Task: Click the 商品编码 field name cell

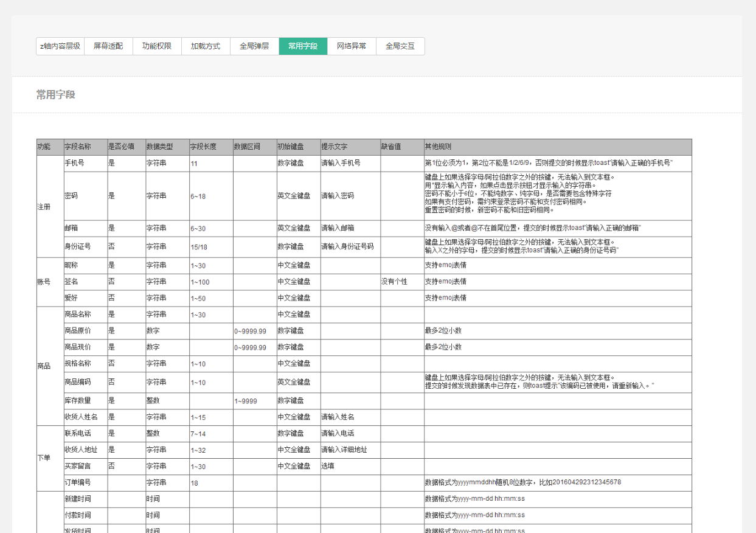Action: click(x=85, y=382)
